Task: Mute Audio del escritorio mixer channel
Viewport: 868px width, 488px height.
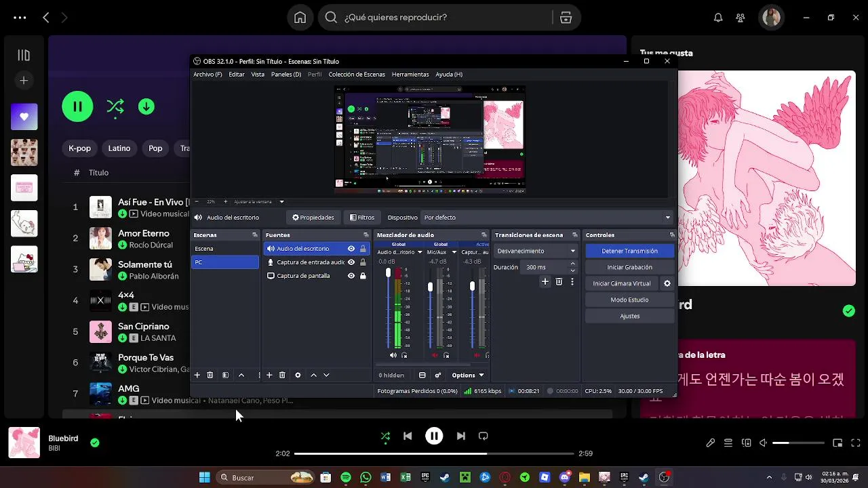Action: (393, 355)
